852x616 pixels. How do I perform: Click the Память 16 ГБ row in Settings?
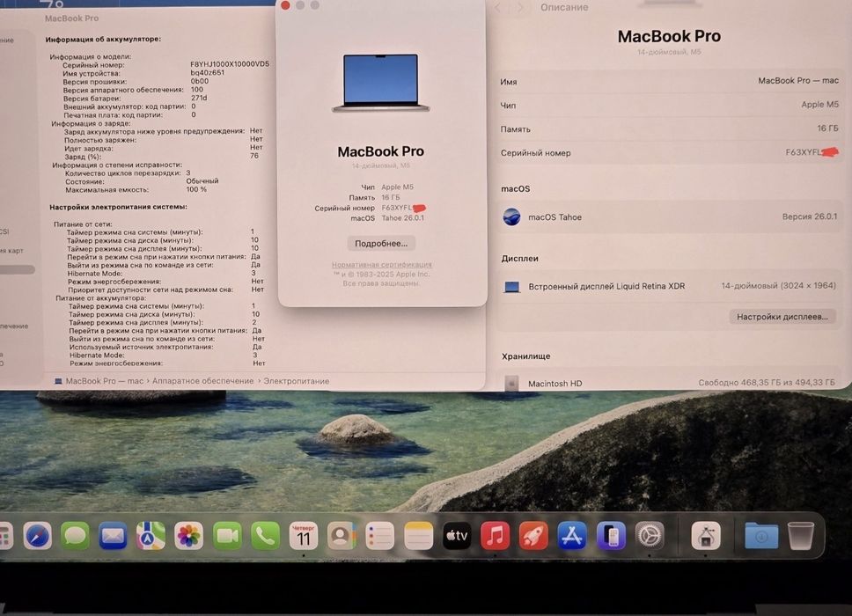(x=669, y=128)
